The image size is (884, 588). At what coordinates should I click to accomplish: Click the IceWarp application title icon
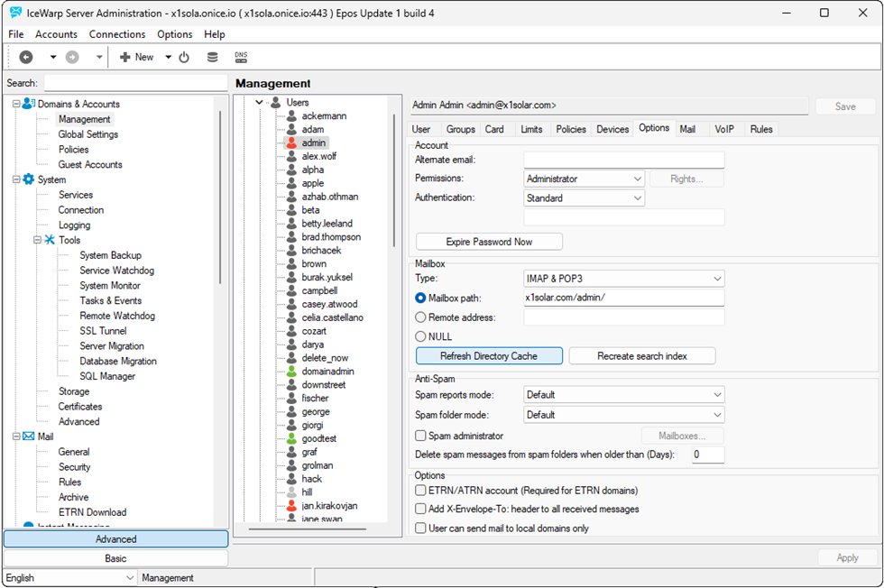[x=16, y=13]
